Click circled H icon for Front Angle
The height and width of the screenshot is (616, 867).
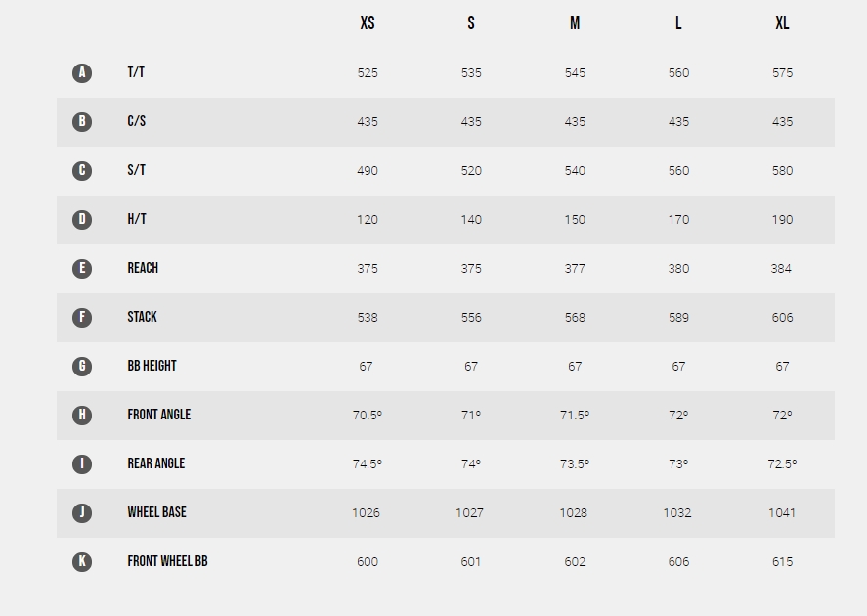(x=82, y=416)
